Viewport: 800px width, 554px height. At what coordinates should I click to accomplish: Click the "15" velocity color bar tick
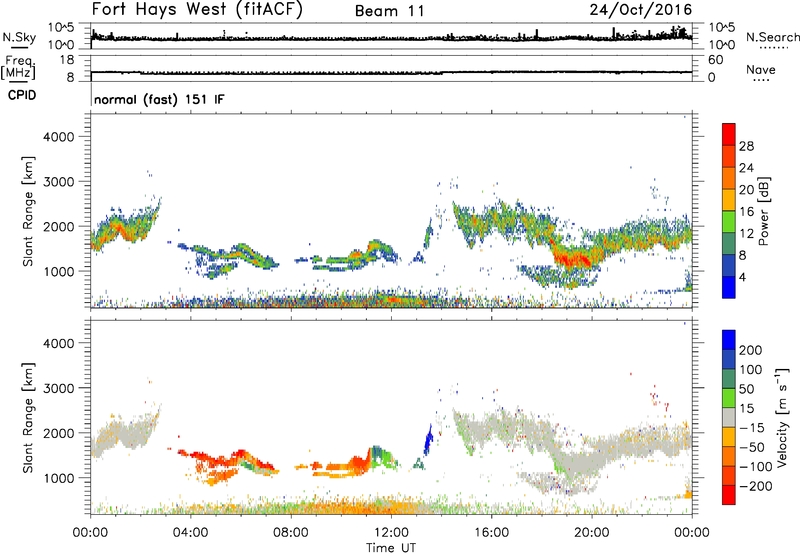tap(746, 409)
